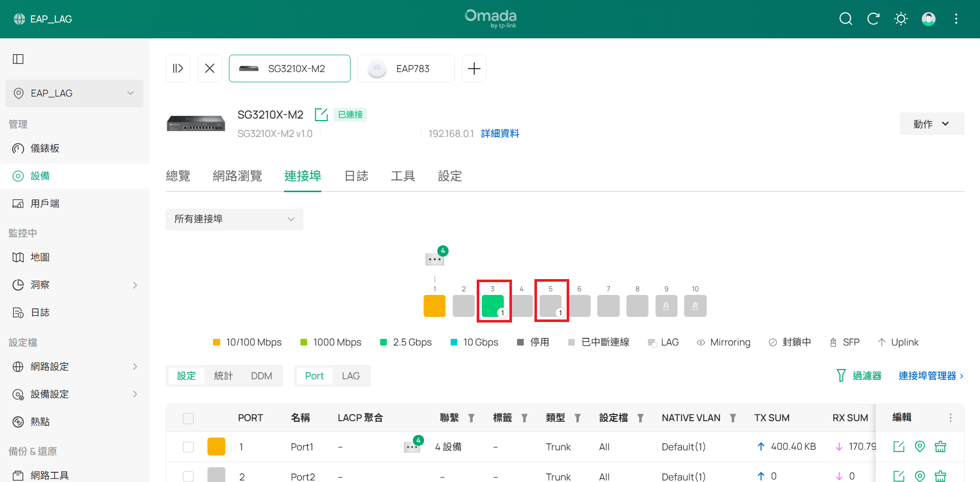Open the table column options three-dot menu
This screenshot has width=980, height=482.
pos(950,418)
